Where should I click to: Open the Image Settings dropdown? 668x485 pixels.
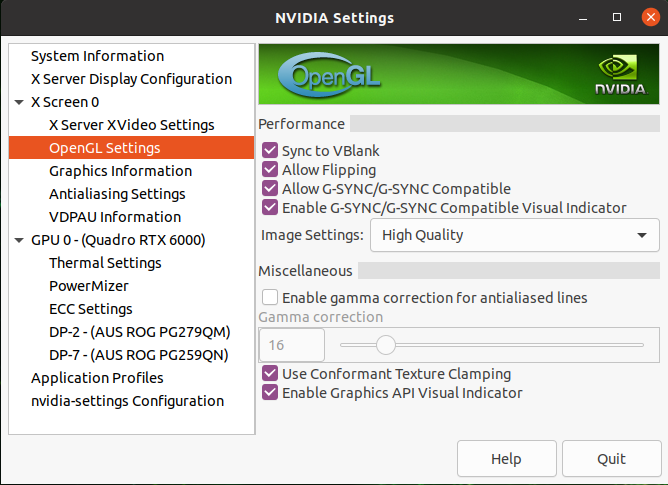(x=514, y=236)
